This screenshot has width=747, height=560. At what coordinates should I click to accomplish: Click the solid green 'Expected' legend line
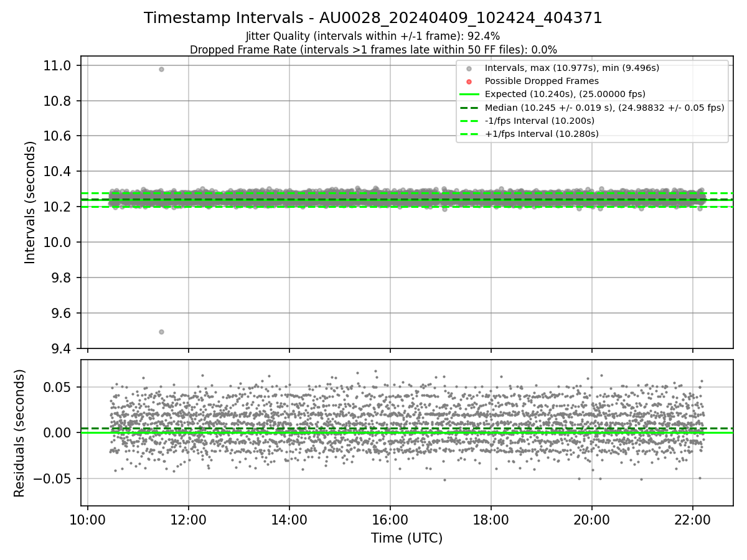pos(469,95)
